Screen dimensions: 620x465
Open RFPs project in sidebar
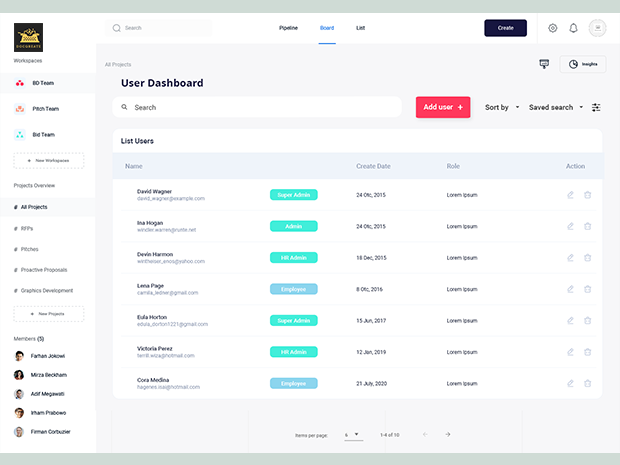(24, 229)
